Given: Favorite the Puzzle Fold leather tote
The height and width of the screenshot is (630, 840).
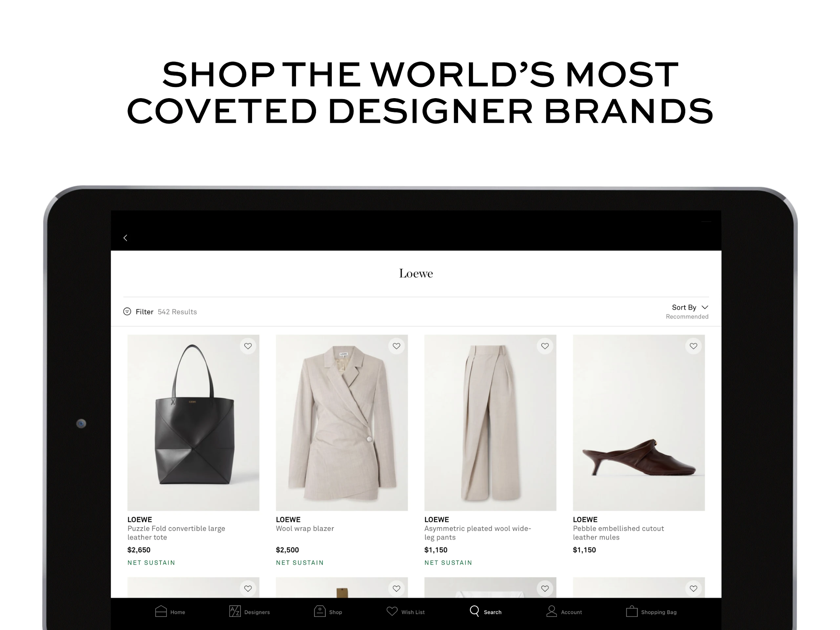Looking at the screenshot, I should tap(248, 346).
